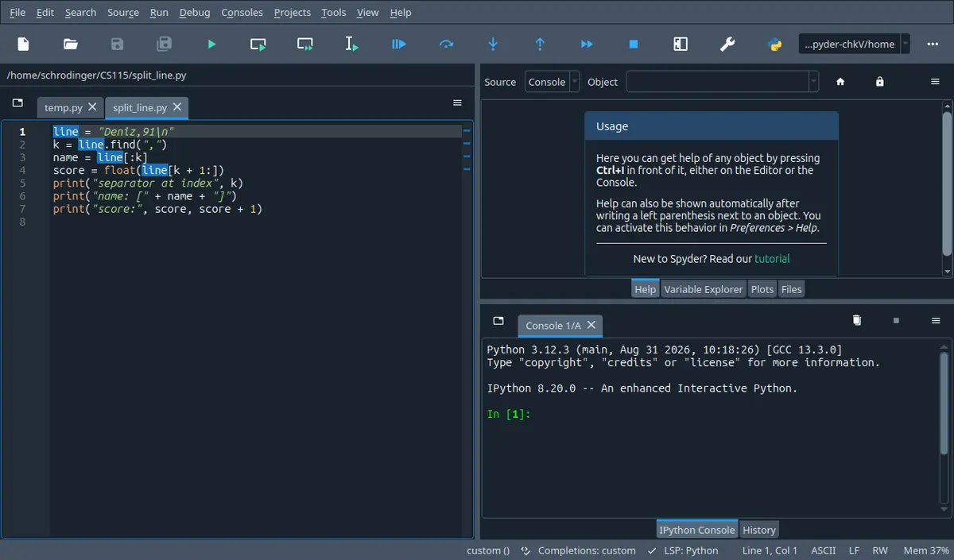This screenshot has width=954, height=560.
Task: Expand the Object field dropdown arrow
Action: click(x=813, y=82)
